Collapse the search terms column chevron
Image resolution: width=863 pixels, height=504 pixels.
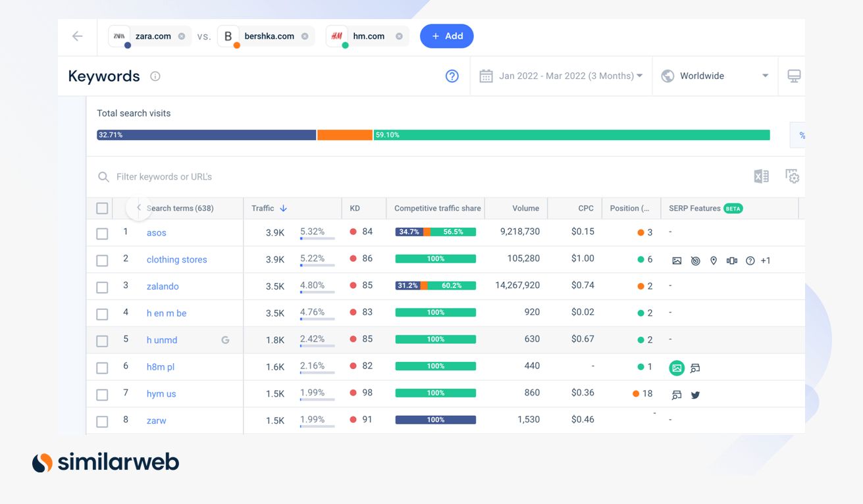(x=138, y=208)
